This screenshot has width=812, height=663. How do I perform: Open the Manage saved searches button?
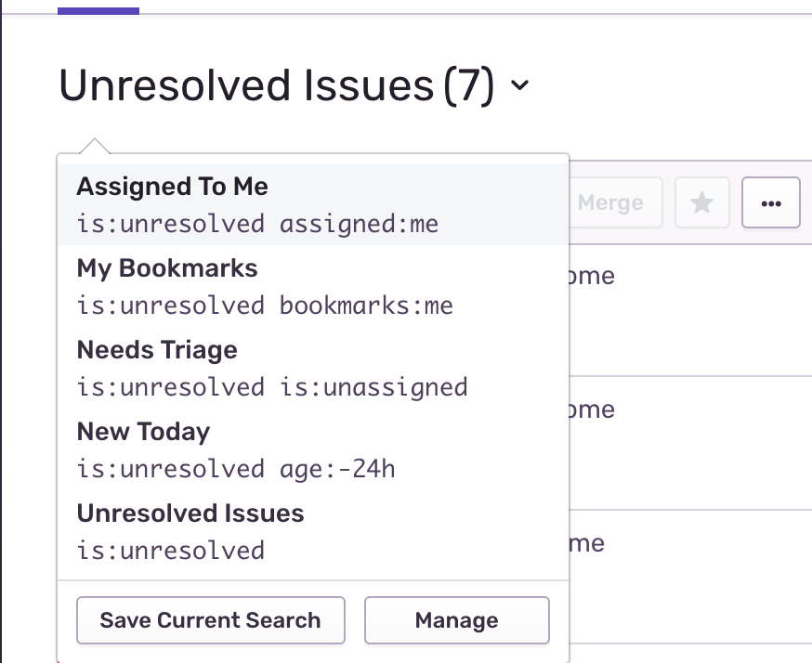pyautogui.click(x=456, y=620)
